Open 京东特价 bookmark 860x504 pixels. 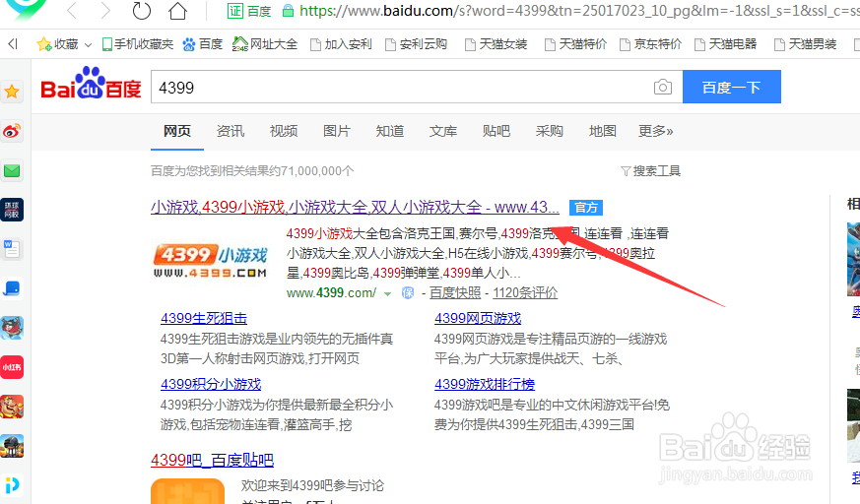650,44
